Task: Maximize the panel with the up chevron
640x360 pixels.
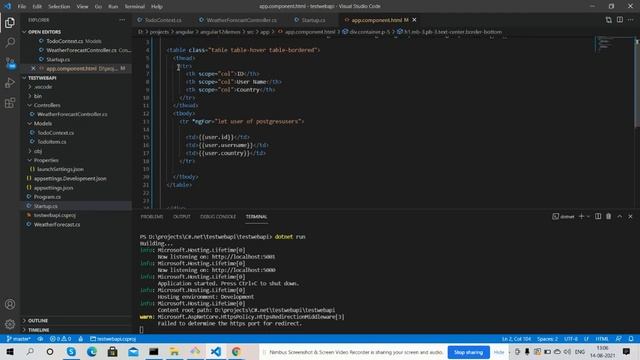Action: (620, 216)
